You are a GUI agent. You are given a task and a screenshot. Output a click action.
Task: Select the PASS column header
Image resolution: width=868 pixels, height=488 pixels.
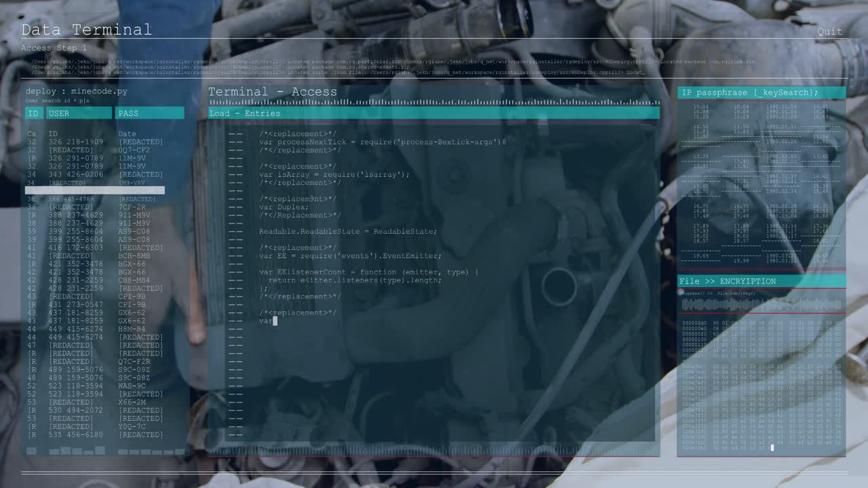[x=150, y=113]
